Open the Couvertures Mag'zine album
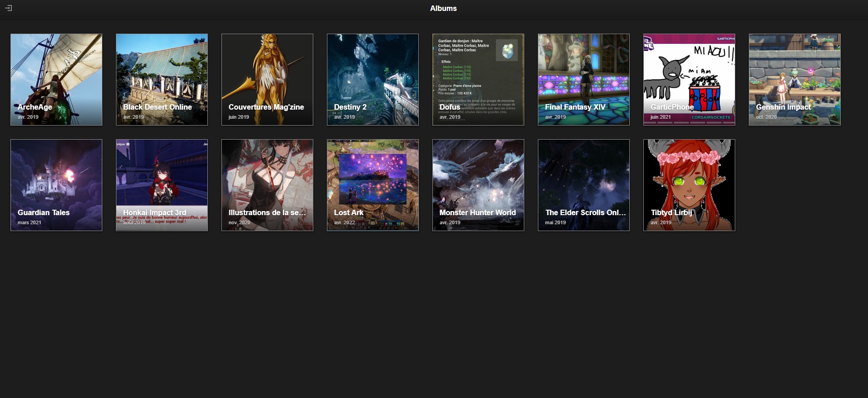The image size is (868, 398). 267,80
